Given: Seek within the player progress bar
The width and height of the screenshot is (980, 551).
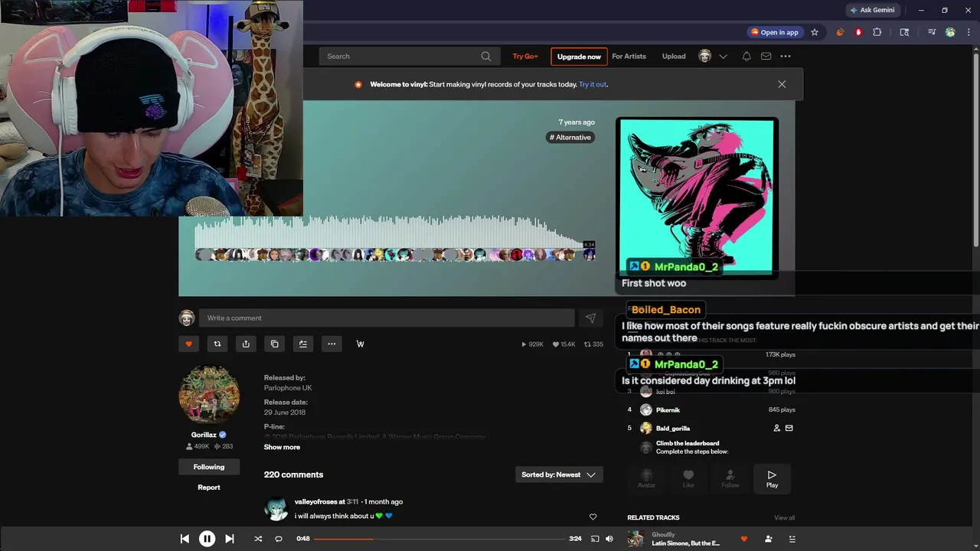Looking at the screenshot, I should click(x=439, y=539).
